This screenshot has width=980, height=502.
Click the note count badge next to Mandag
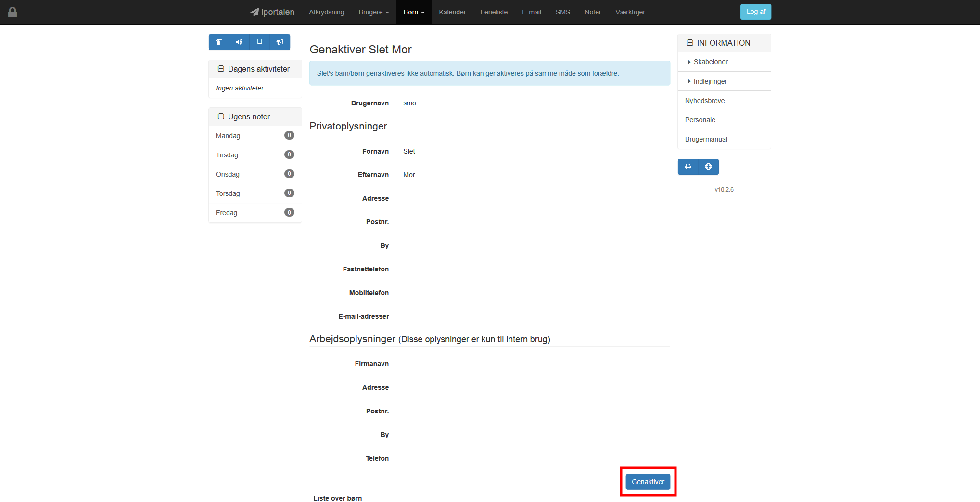click(x=289, y=135)
